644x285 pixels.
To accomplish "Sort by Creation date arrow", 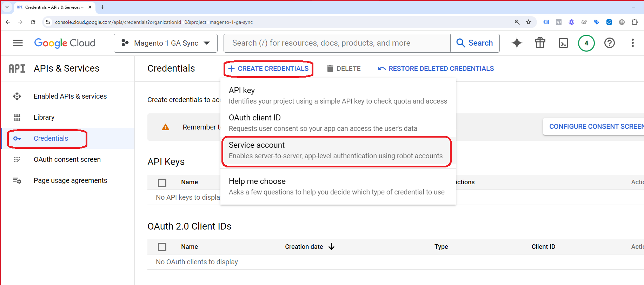I will click(331, 247).
